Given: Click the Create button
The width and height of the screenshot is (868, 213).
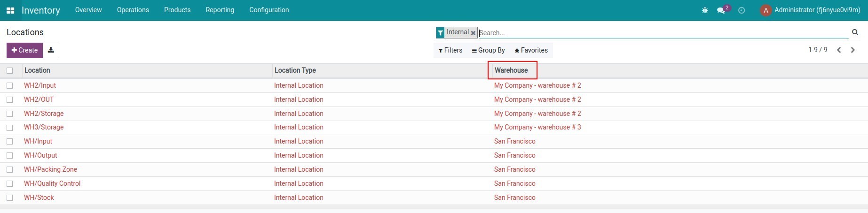Looking at the screenshot, I should (24, 50).
